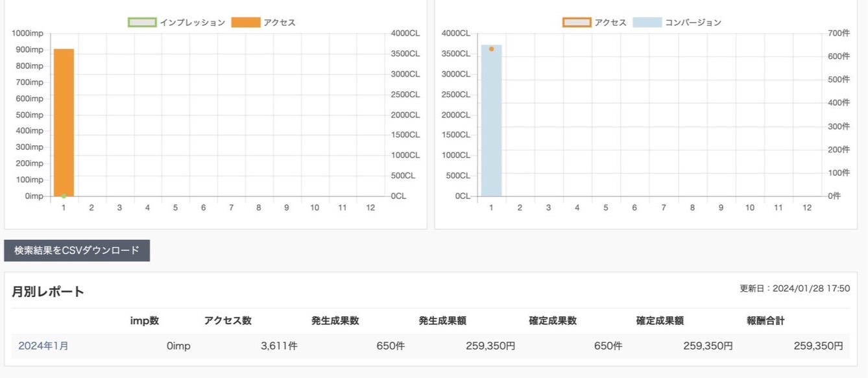Click month 6 label in right chart
This screenshot has width=868, height=378.
[x=634, y=207]
